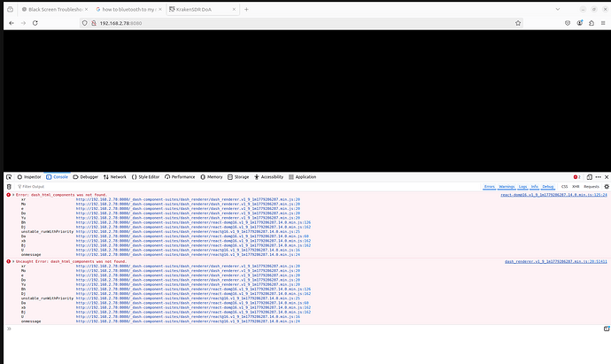Open devtools three-dot options menu
The height and width of the screenshot is (364, 611).
598,177
